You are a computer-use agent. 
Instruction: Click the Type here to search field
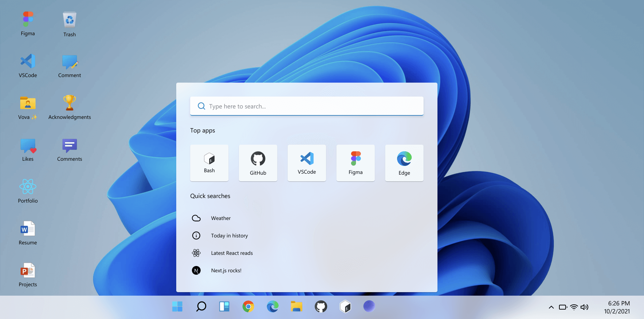pos(307,106)
